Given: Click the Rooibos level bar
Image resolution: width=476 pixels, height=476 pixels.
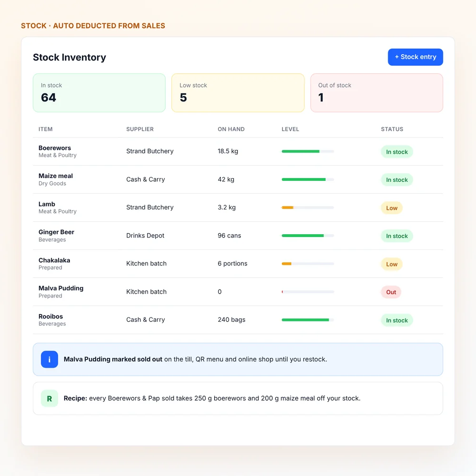Looking at the screenshot, I should click(x=308, y=320).
